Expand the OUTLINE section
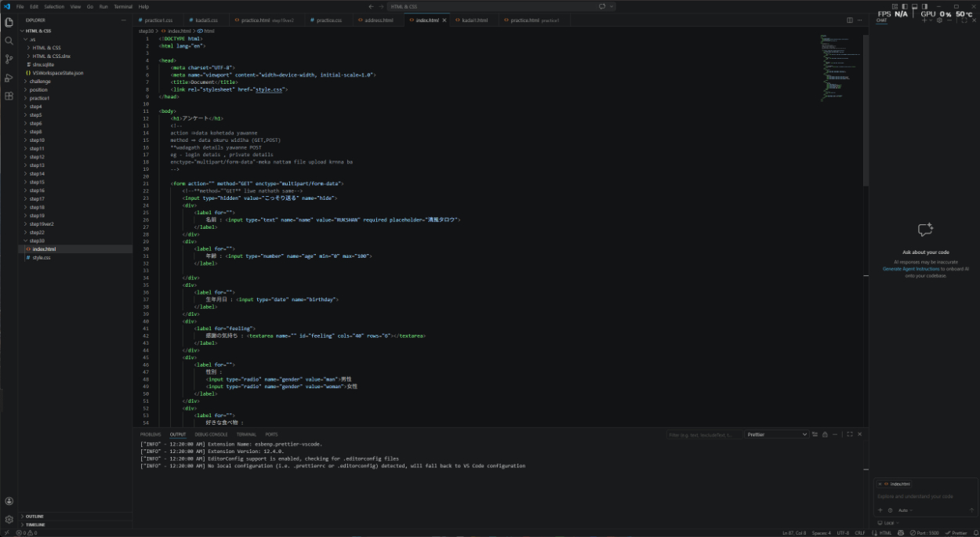 [35, 517]
